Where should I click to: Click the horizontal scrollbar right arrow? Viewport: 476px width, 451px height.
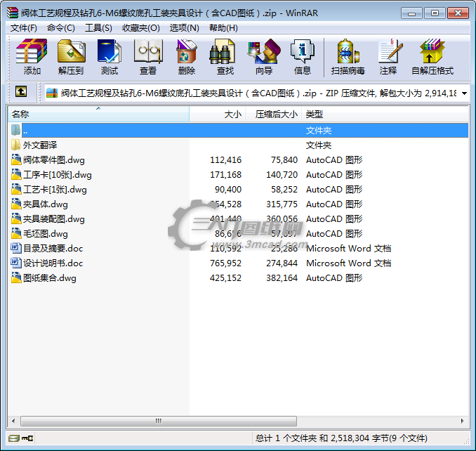click(463, 421)
